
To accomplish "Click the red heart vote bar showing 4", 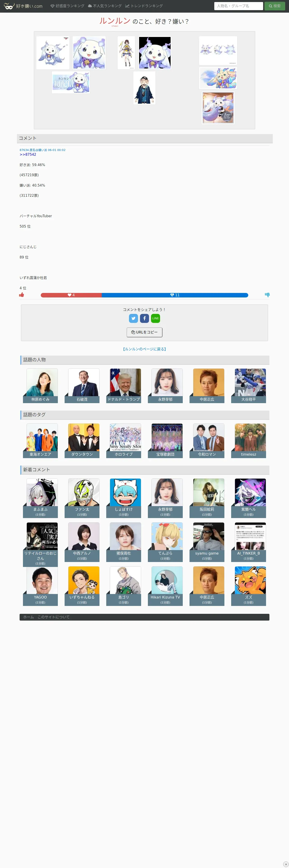I will click(71, 295).
